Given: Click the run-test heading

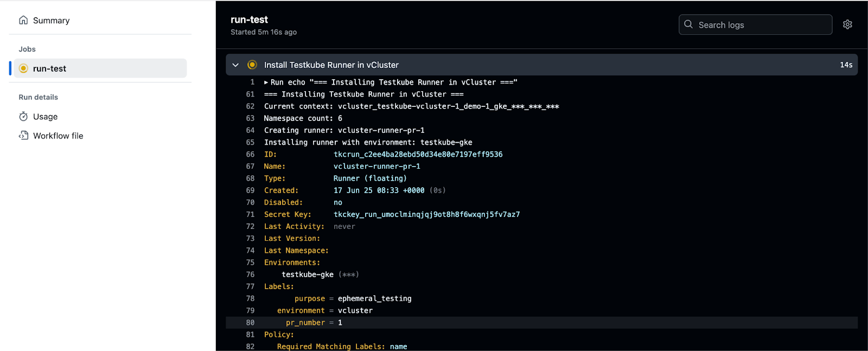Looking at the screenshot, I should click(x=249, y=20).
